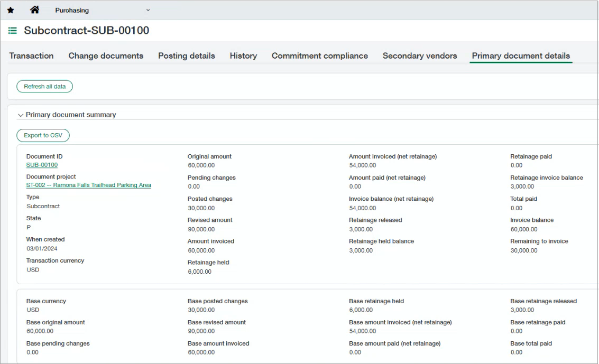The image size is (599, 364).
Task: Click the Export to CSV button
Action: (x=43, y=135)
